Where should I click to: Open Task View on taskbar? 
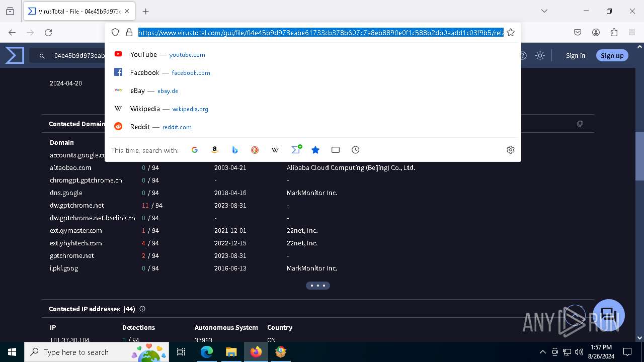(x=181, y=352)
